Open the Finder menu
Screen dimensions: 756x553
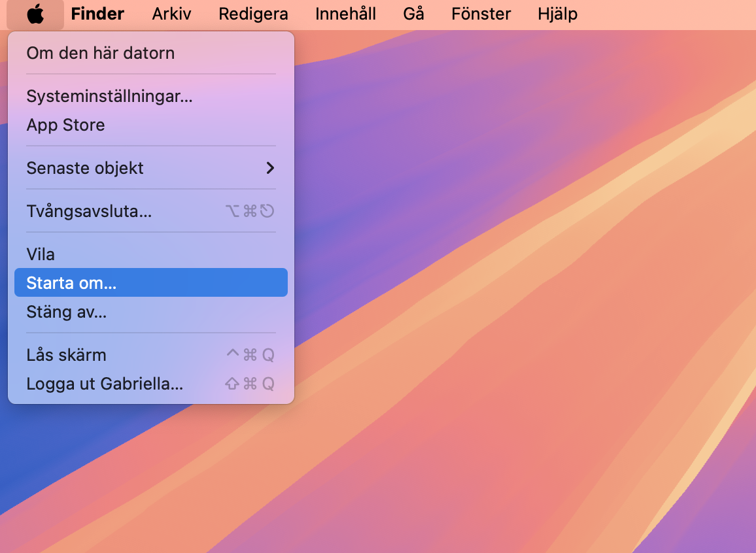(97, 14)
